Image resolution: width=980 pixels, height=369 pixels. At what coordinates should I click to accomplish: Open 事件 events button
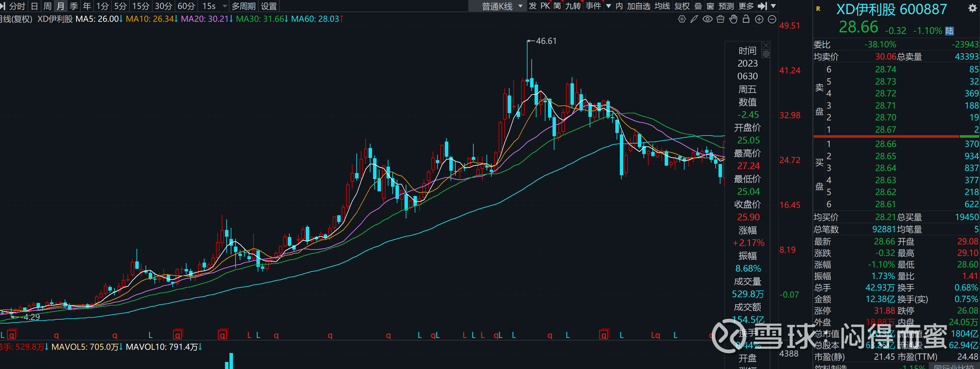[594, 6]
